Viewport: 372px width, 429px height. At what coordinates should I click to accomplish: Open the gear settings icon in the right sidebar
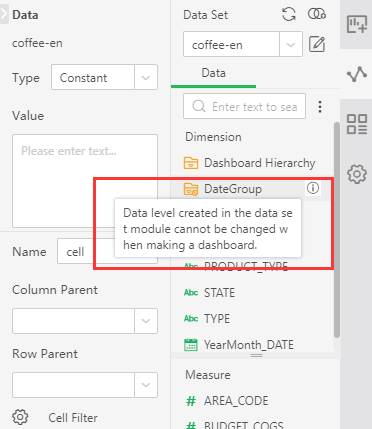click(357, 174)
